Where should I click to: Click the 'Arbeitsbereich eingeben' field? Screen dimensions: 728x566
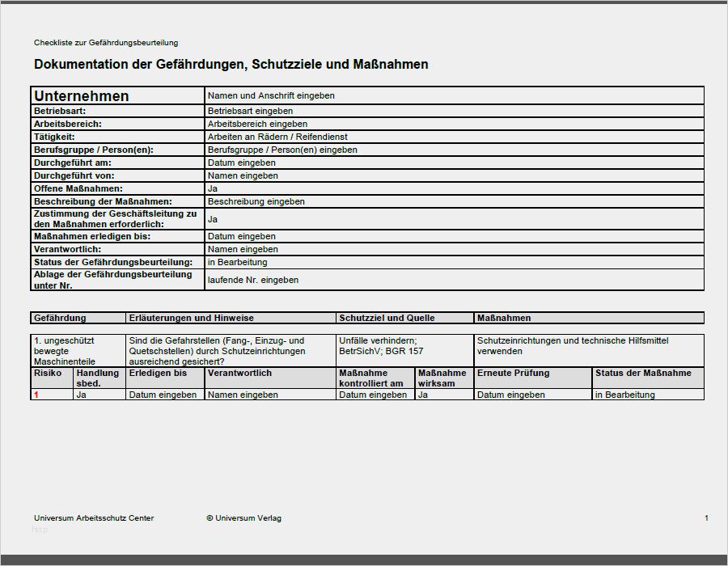[x=454, y=124]
